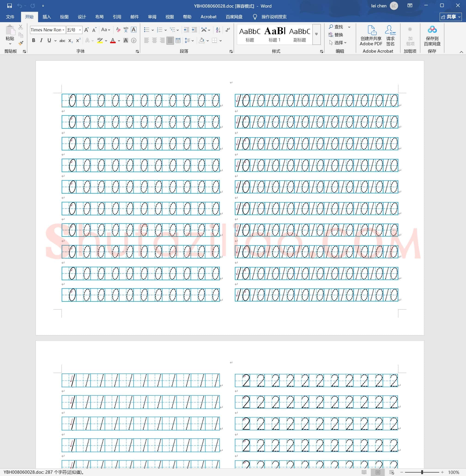Toggle Bold formatting
The width and height of the screenshot is (466, 476).
[33, 40]
